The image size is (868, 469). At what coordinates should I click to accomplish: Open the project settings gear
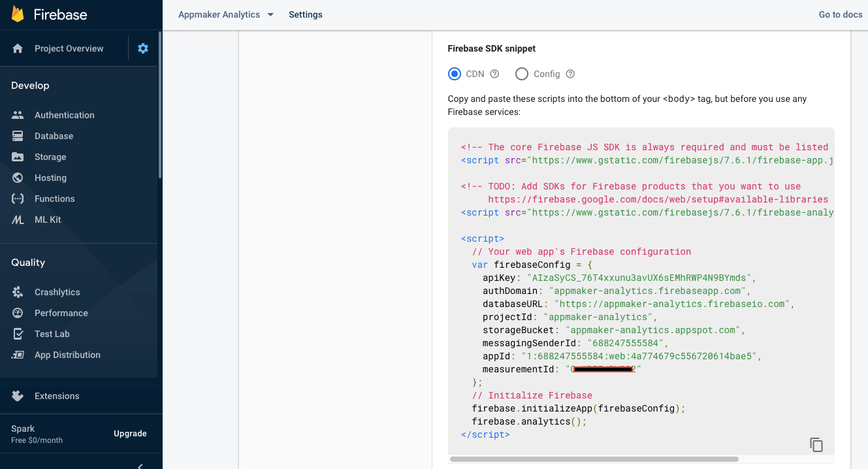click(142, 48)
